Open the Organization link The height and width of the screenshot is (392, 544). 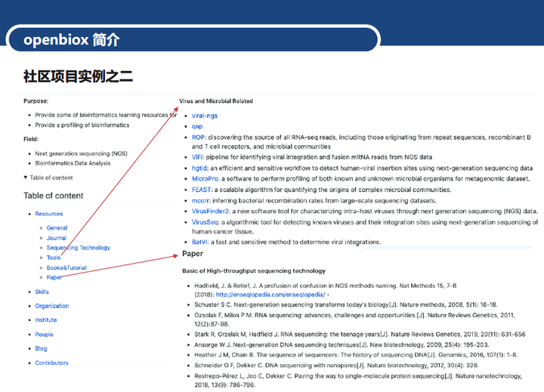coord(52,306)
